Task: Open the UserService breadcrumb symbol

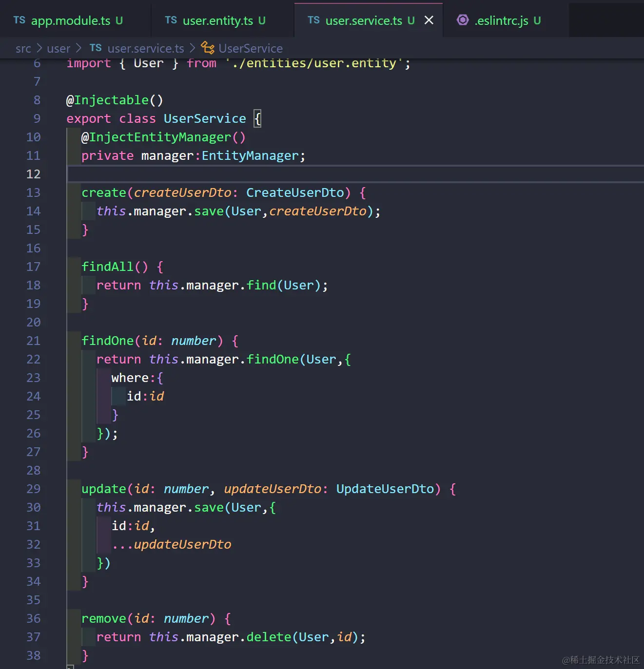Action: coord(251,48)
